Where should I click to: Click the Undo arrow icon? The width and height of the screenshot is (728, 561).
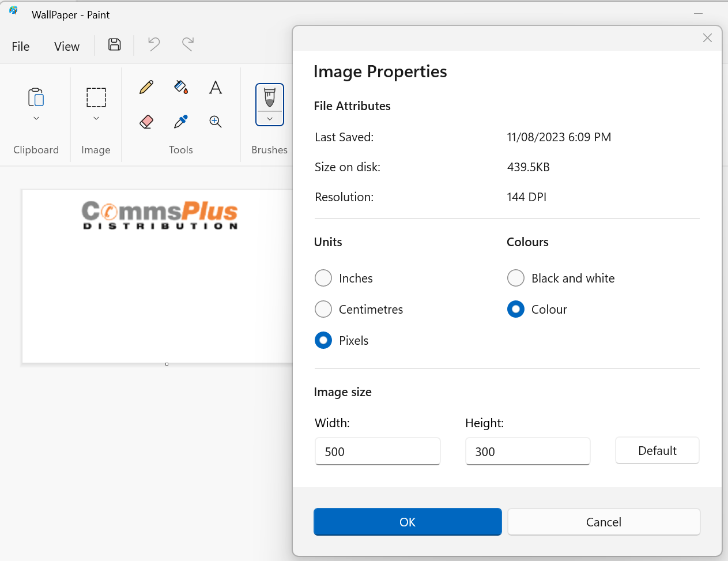coord(154,44)
